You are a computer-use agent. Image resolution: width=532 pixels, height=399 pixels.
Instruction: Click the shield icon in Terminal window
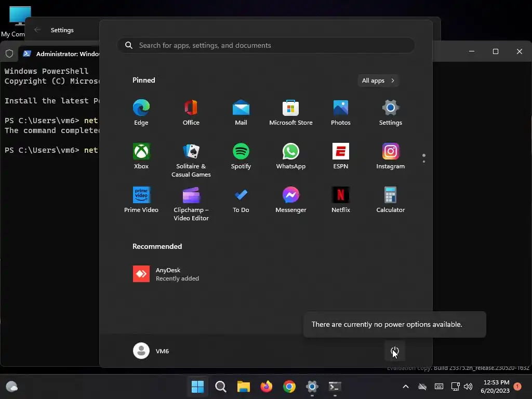tap(9, 54)
